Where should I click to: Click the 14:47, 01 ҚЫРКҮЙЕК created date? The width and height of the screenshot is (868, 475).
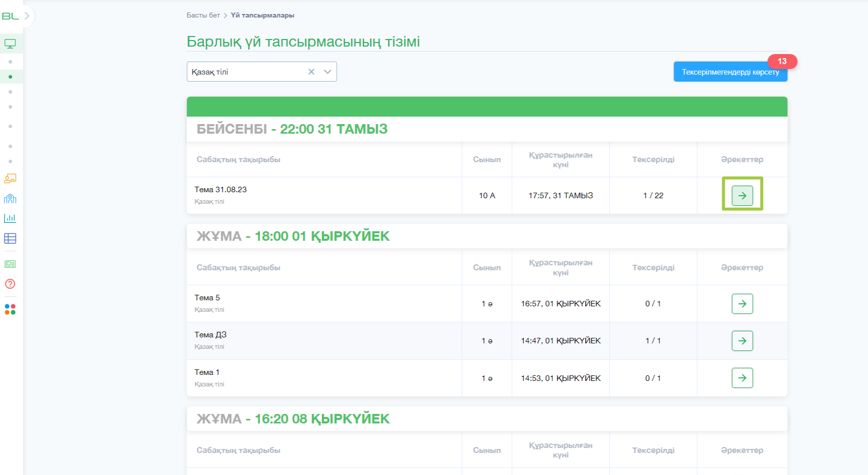[561, 341]
